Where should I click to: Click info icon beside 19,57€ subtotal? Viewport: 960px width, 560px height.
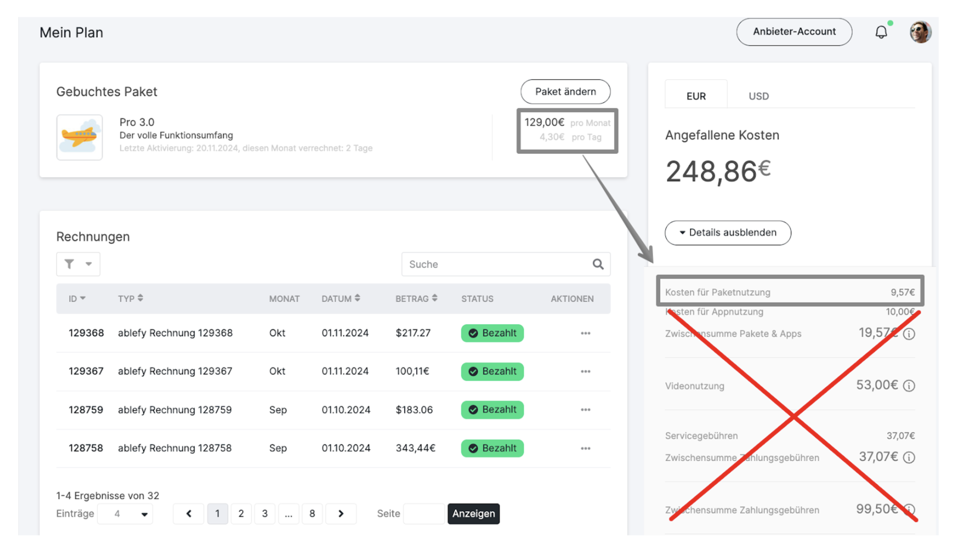click(909, 334)
